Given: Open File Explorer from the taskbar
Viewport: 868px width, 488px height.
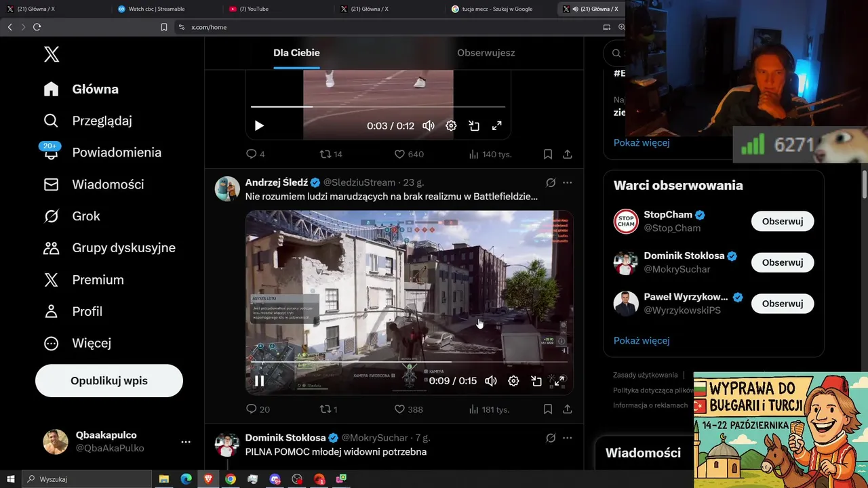Looking at the screenshot, I should click(163, 479).
